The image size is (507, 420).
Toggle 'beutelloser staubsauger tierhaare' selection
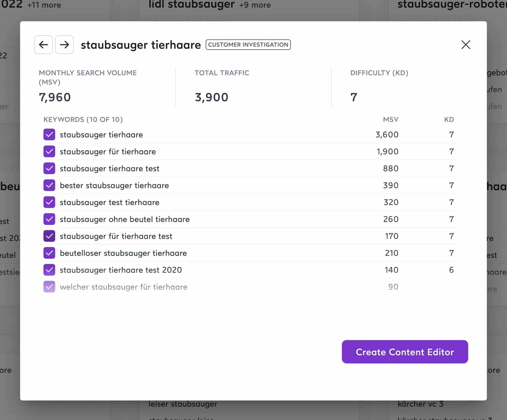(x=49, y=253)
